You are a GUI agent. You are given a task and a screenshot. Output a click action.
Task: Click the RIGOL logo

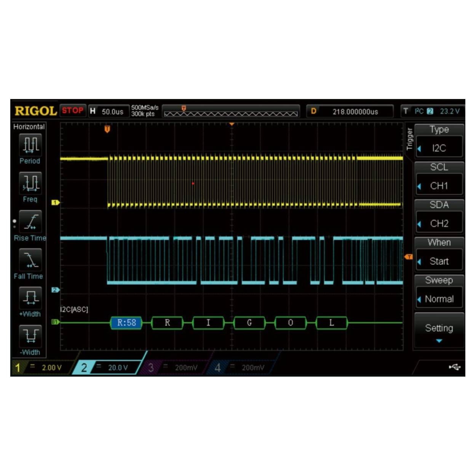tap(35, 111)
